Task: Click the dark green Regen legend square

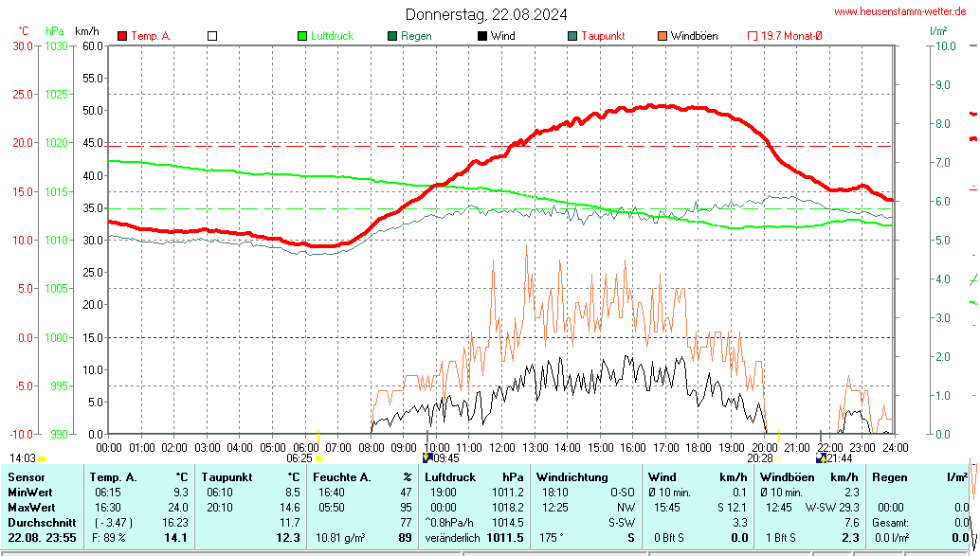Action: pyautogui.click(x=392, y=36)
